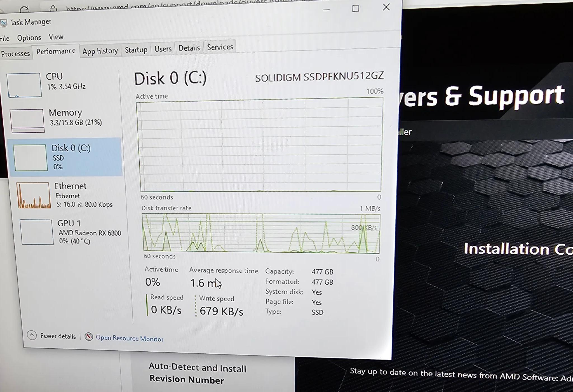
Task: Open the Options menu
Action: click(29, 38)
